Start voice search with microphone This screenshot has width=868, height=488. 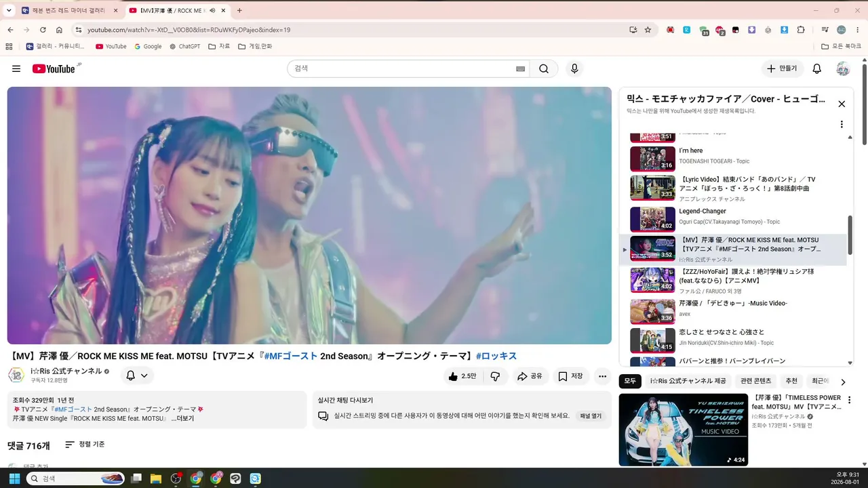click(x=574, y=68)
